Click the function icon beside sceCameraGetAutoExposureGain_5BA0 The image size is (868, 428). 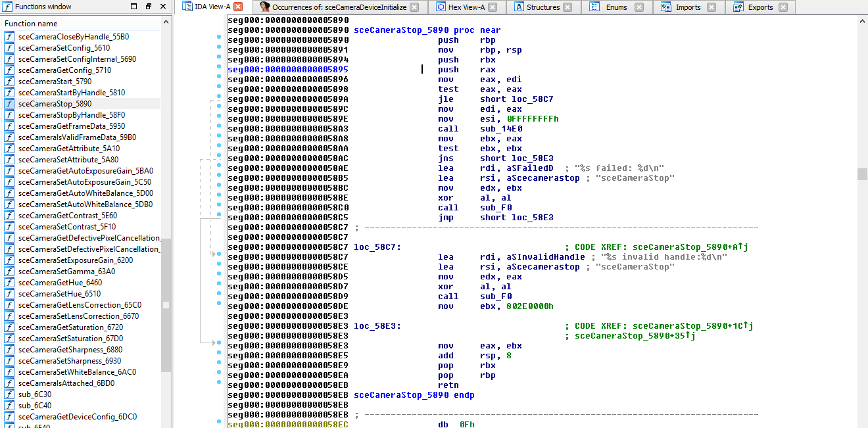(9, 171)
